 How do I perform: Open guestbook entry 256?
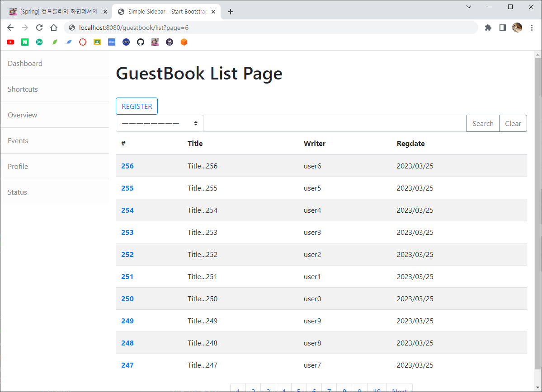click(127, 166)
